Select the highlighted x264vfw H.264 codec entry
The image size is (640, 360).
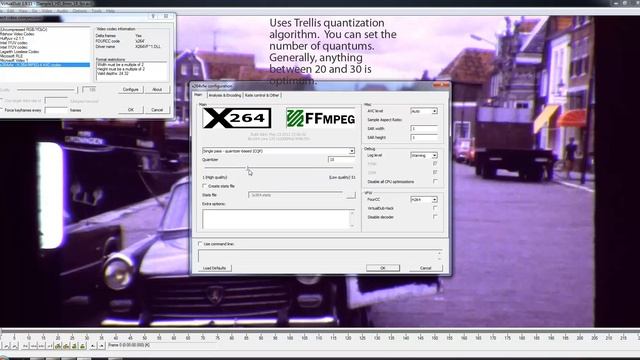coord(45,65)
